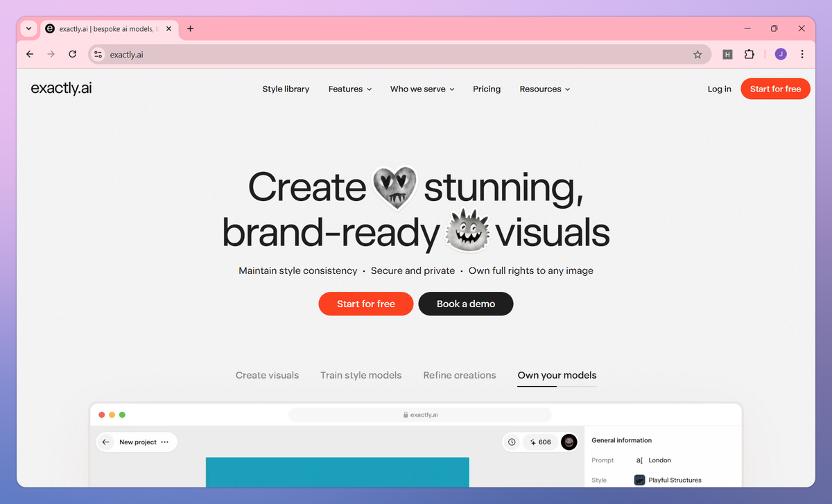Click the user avatar in the demo app
The image size is (832, 504).
[x=569, y=442]
